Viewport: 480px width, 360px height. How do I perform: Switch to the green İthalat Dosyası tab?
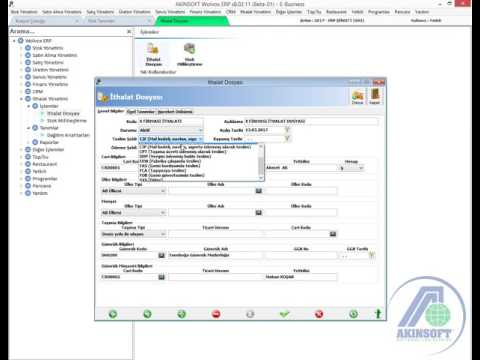pyautogui.click(x=192, y=21)
